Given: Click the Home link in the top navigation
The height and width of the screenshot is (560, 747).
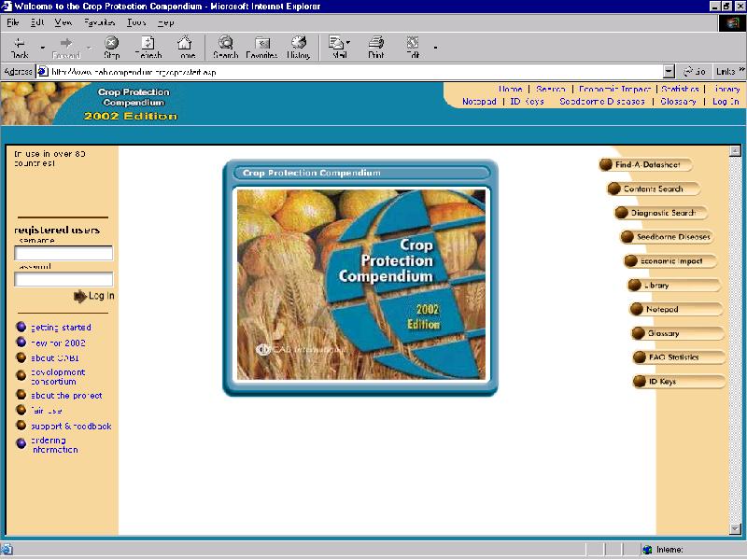Looking at the screenshot, I should [510, 89].
